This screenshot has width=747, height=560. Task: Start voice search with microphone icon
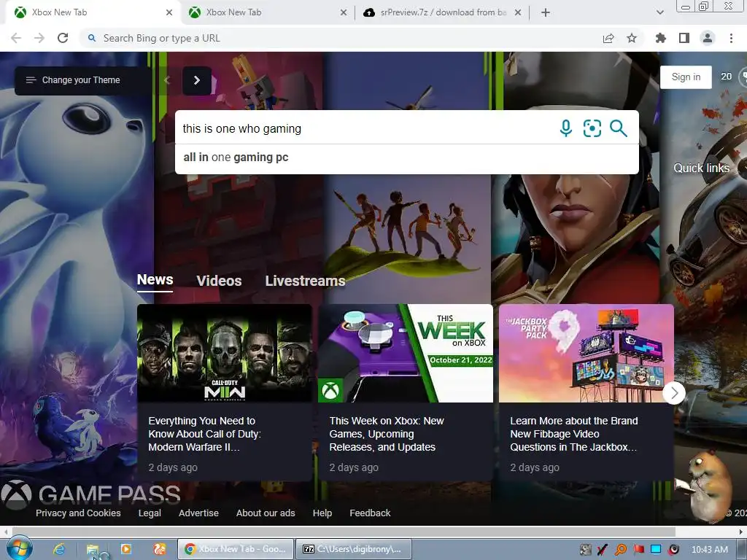(x=566, y=128)
